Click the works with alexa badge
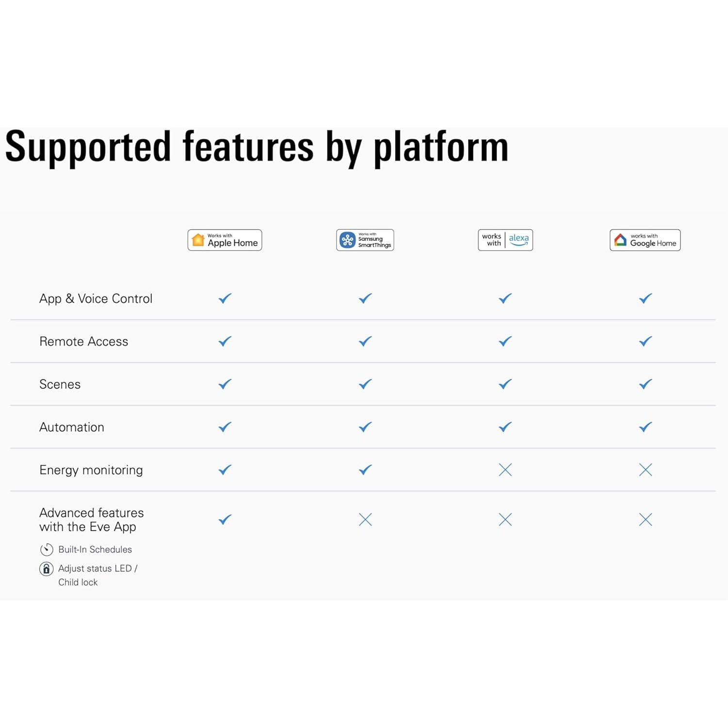This screenshot has width=728, height=728. (x=505, y=240)
